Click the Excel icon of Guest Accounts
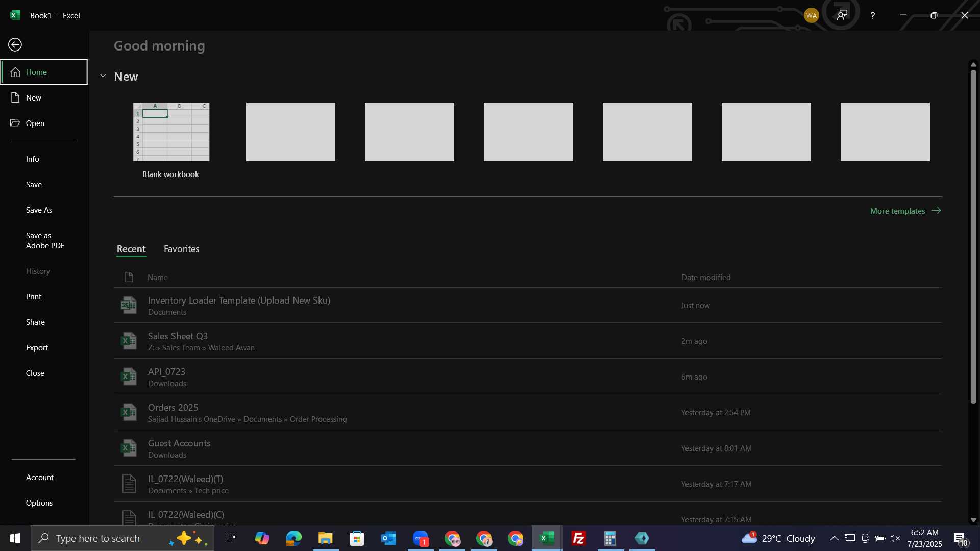The image size is (980, 551). (x=129, y=448)
